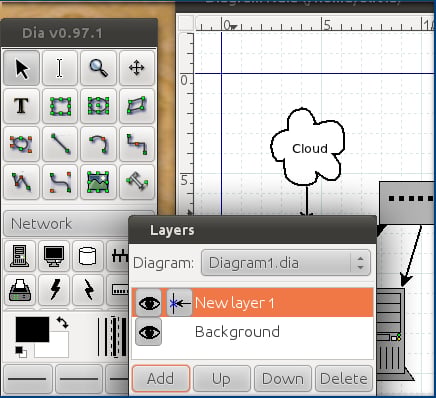
Task: Reset to default black and white colors
Action: click(x=21, y=352)
